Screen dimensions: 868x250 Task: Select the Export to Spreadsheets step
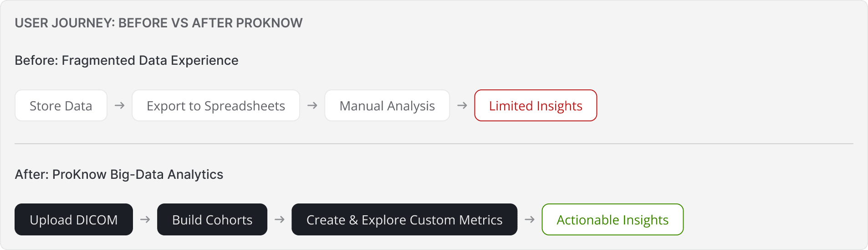(x=216, y=106)
